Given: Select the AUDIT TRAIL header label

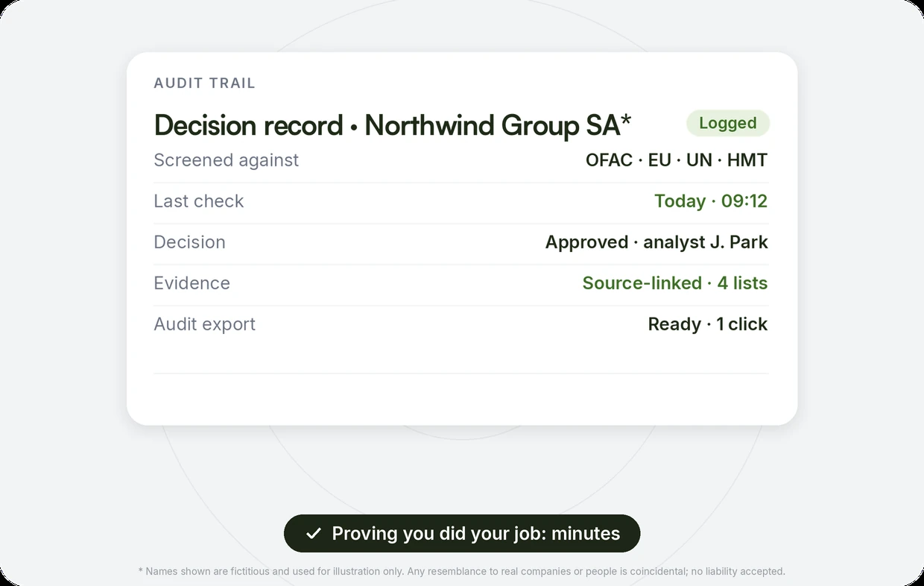Looking at the screenshot, I should (204, 84).
